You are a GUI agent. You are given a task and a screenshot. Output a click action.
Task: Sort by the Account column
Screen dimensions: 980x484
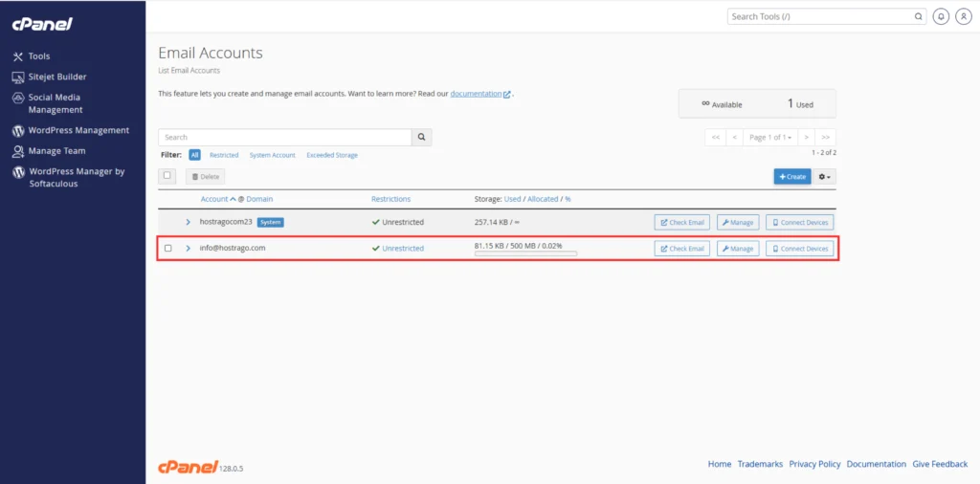pos(214,199)
